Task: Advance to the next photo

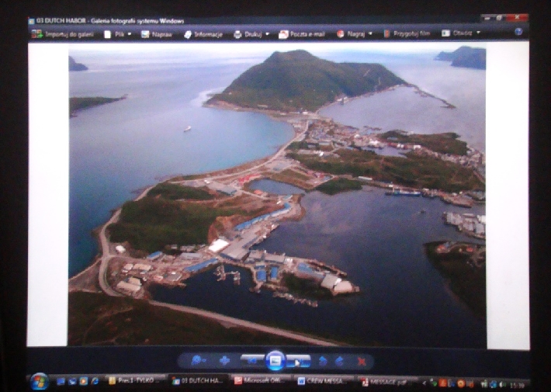Action: pyautogui.click(x=299, y=361)
